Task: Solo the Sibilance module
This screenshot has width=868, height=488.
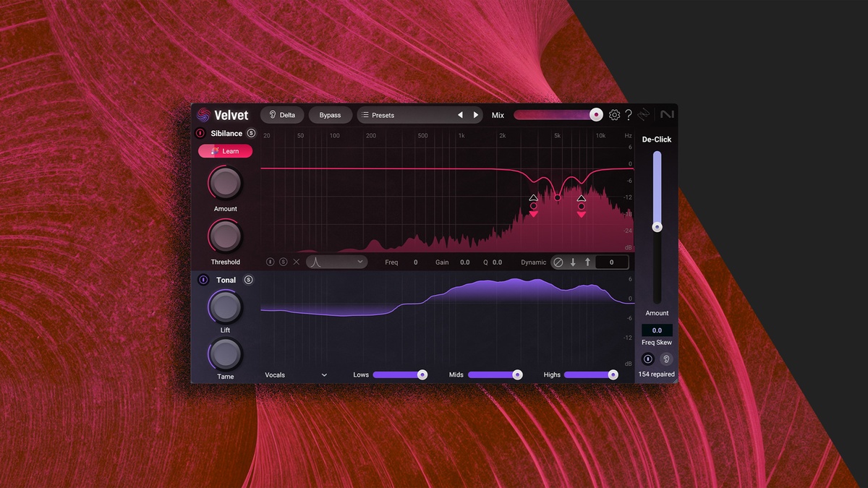Action: 251,133
